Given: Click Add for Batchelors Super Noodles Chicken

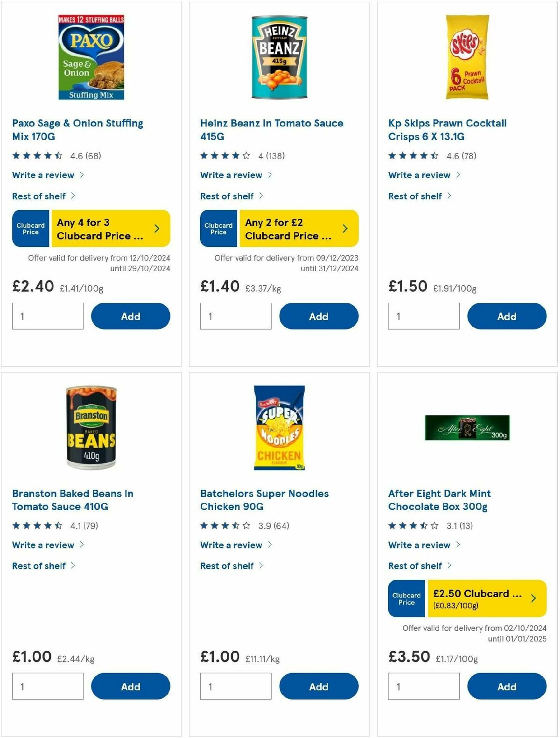Looking at the screenshot, I should coord(319,686).
